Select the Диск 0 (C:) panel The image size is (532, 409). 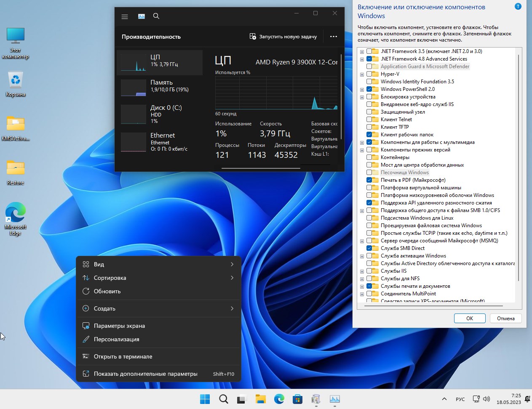(x=160, y=114)
